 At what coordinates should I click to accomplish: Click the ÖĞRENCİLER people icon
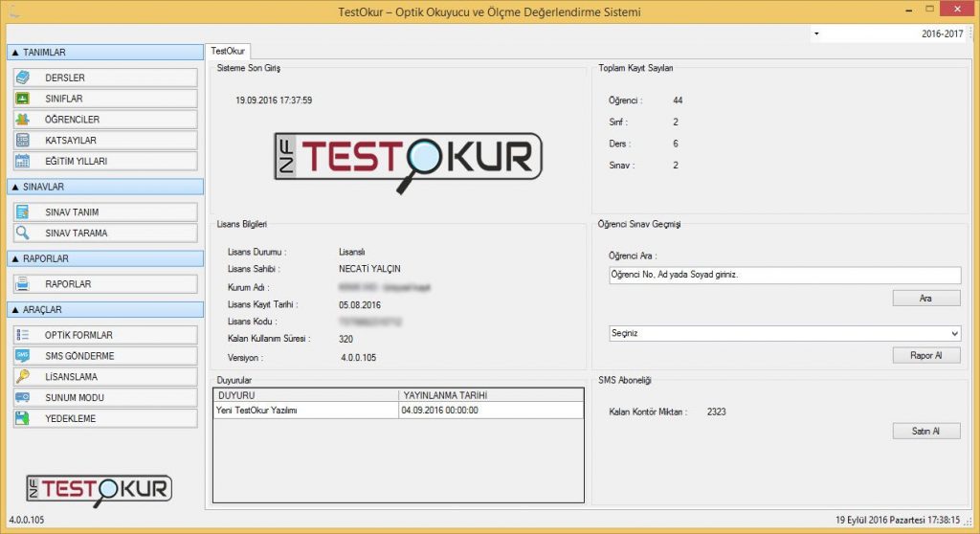[x=23, y=119]
